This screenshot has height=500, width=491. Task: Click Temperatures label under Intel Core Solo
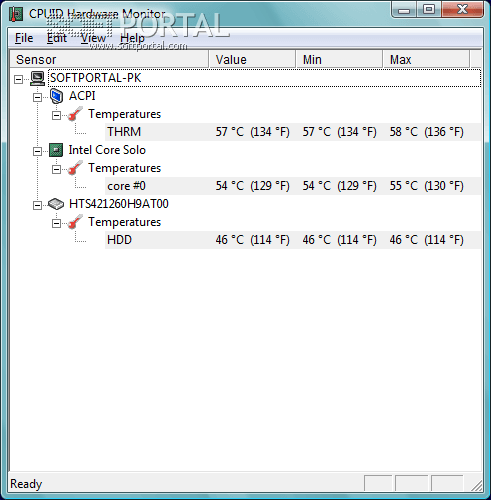[x=124, y=168]
